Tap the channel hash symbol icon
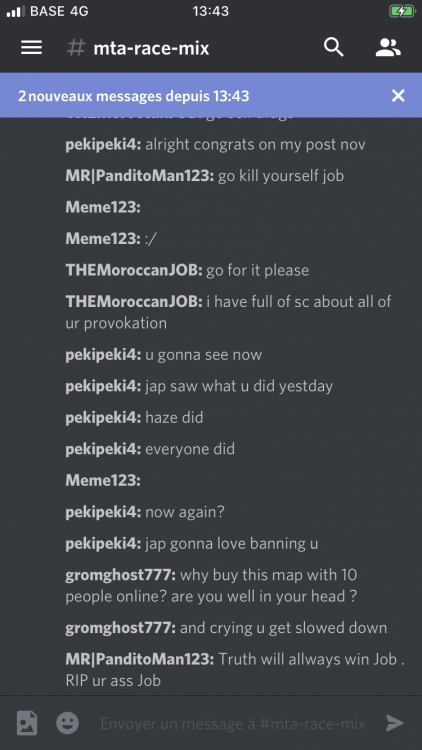422x750 pixels. [x=76, y=48]
